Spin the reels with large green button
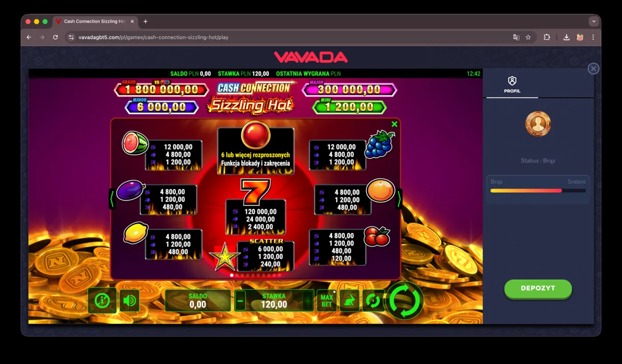The width and height of the screenshot is (622, 364). point(404,301)
